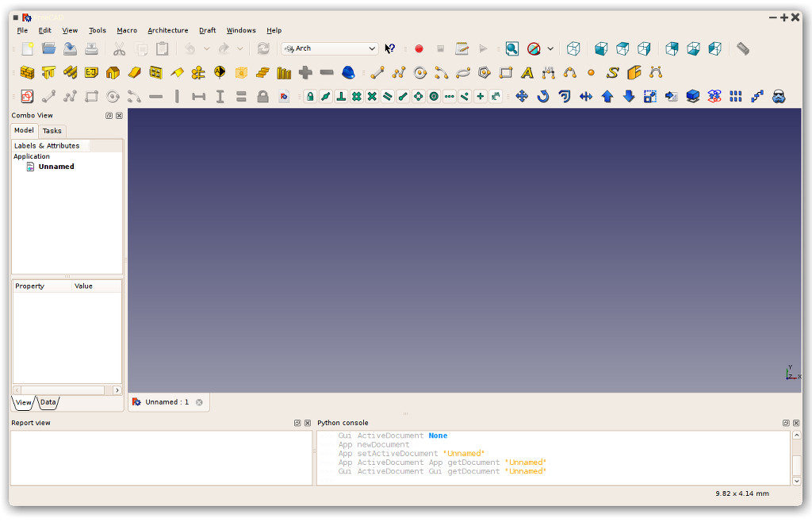The height and width of the screenshot is (522, 812).
Task: Select the ShapeString tool
Action: coord(613,73)
